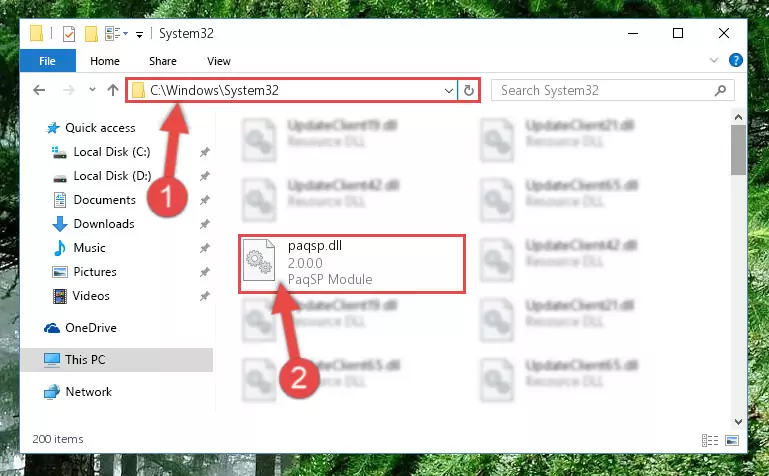Expand the ribbon with the chevron
Viewport: 769px width, 476px height.
tap(714, 60)
